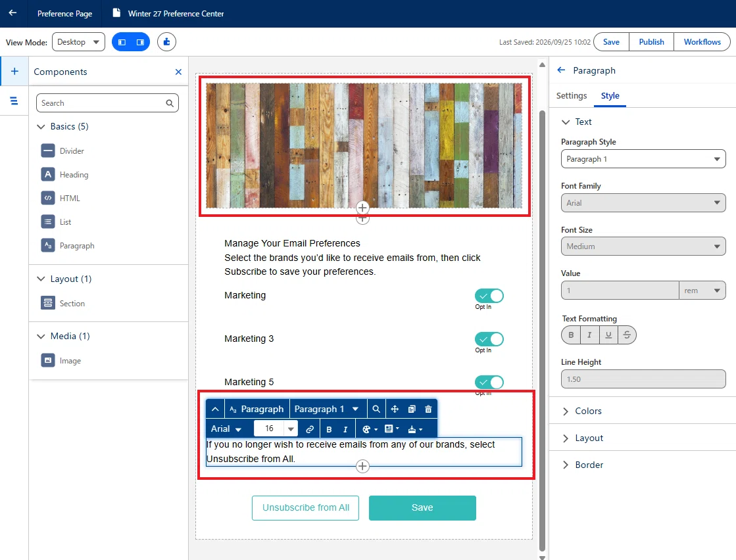
Task: Select the Divider component
Action: pos(62,151)
